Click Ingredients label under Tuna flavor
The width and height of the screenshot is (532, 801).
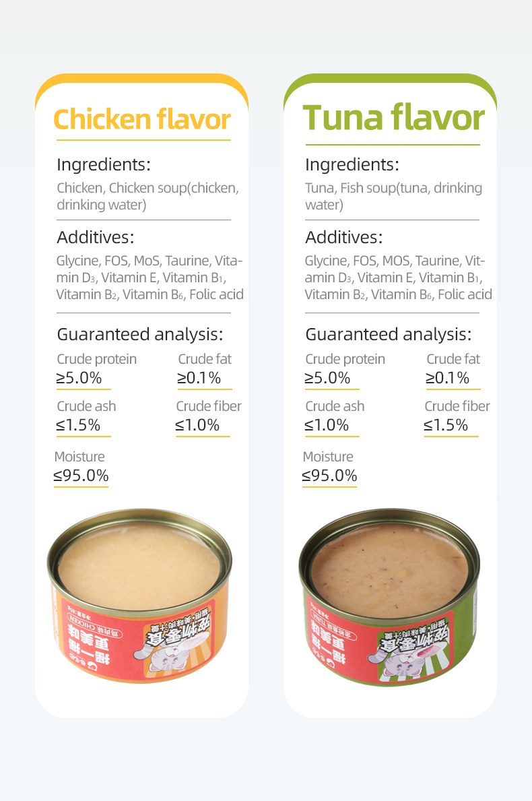tap(352, 164)
